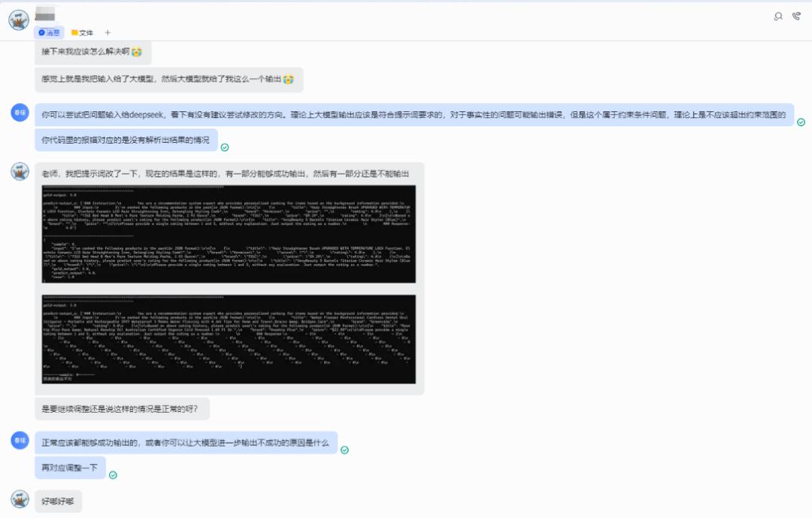This screenshot has width=812, height=518.
Task: Select message 感觉上就是我把输入给了大模型
Action: click(x=169, y=79)
